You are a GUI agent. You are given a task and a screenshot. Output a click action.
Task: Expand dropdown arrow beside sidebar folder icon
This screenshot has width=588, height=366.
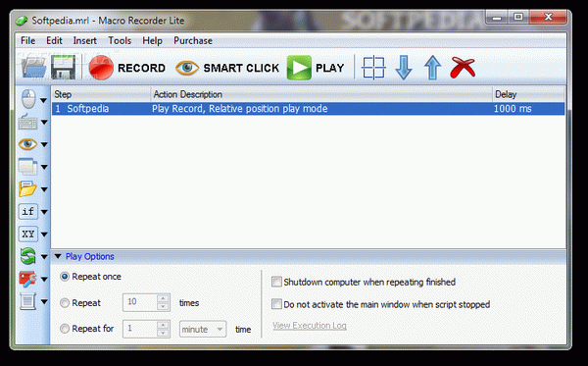44,189
